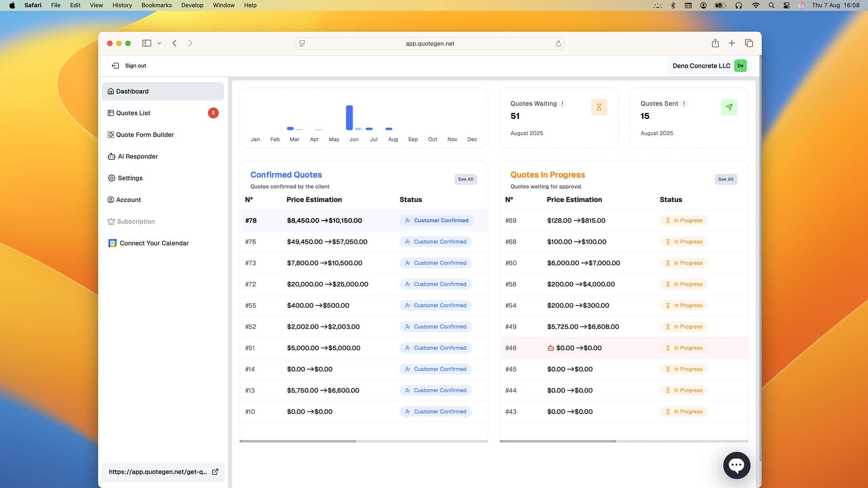Select confirmed quote row #72
Screen dimensions: 868x488
coord(364,284)
